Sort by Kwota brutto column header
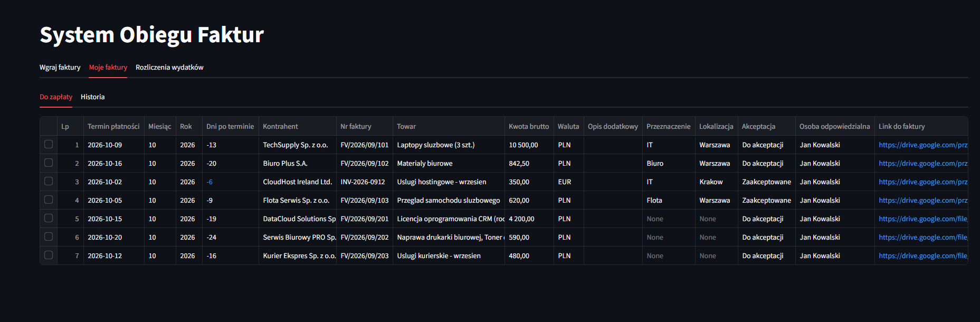Image resolution: width=980 pixels, height=322 pixels. click(529, 126)
